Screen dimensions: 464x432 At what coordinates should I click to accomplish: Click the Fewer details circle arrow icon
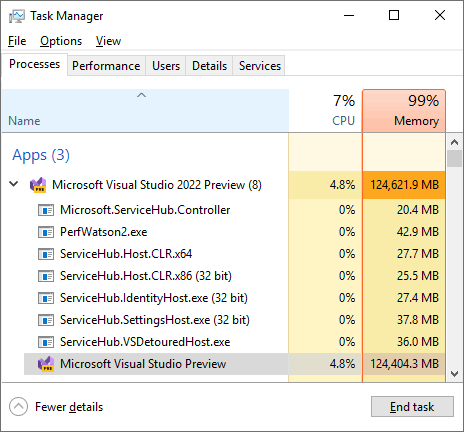click(x=18, y=407)
